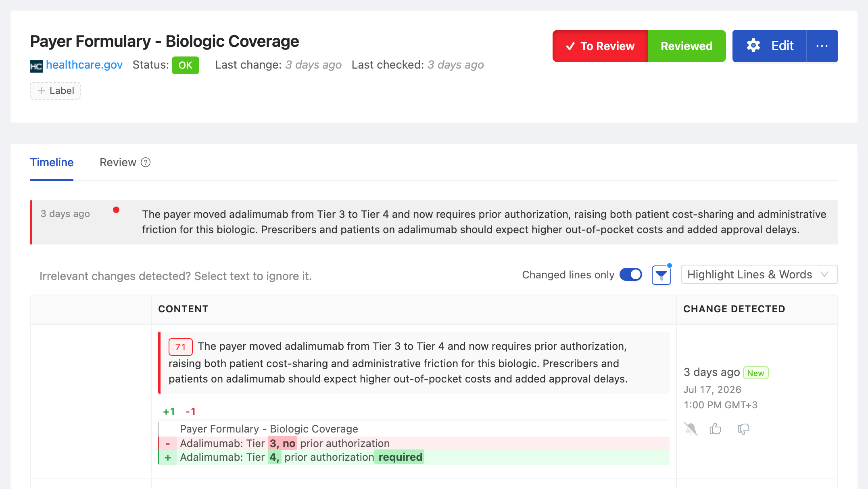The width and height of the screenshot is (868, 489).
Task: Click the '+1' additions count
Action: [x=169, y=412]
